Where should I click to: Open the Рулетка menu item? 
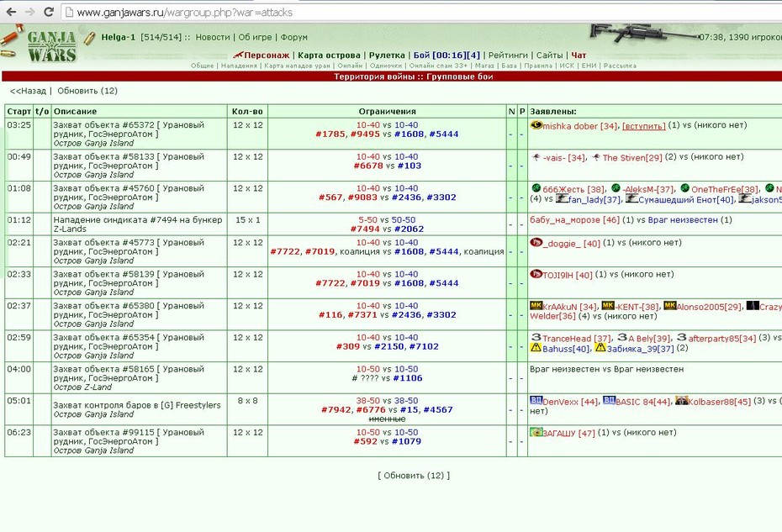[x=387, y=55]
